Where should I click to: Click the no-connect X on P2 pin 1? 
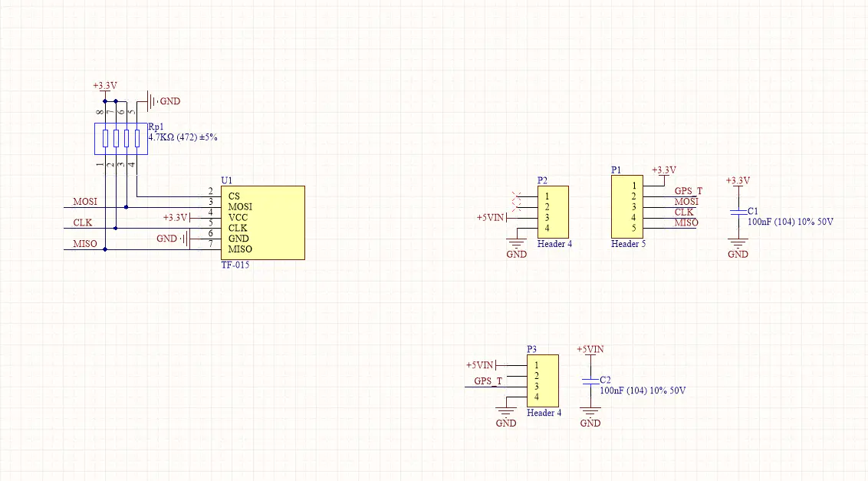[517, 201]
